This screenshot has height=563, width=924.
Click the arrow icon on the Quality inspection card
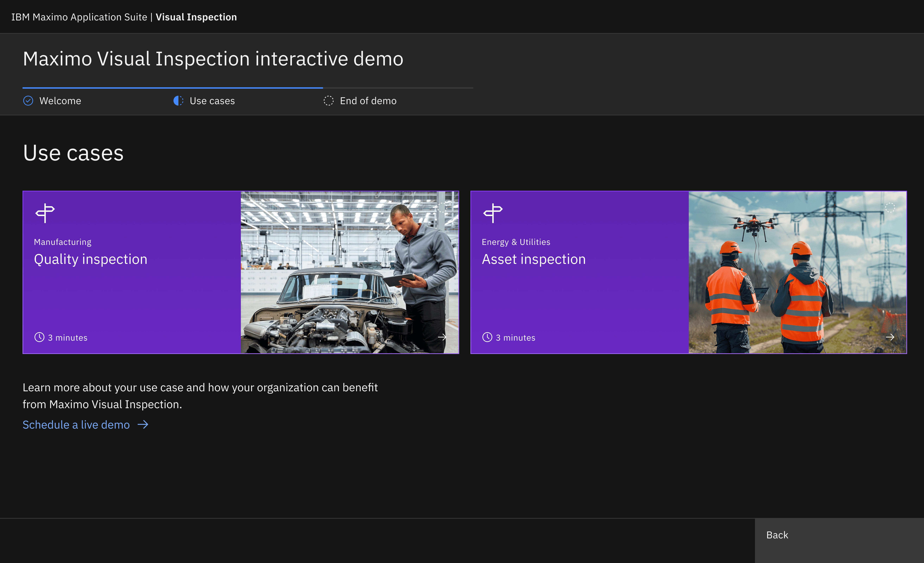pyautogui.click(x=442, y=337)
